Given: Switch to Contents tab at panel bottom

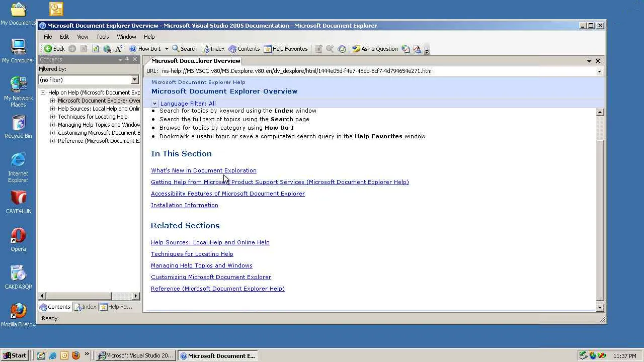Looking at the screenshot, I should (x=55, y=307).
